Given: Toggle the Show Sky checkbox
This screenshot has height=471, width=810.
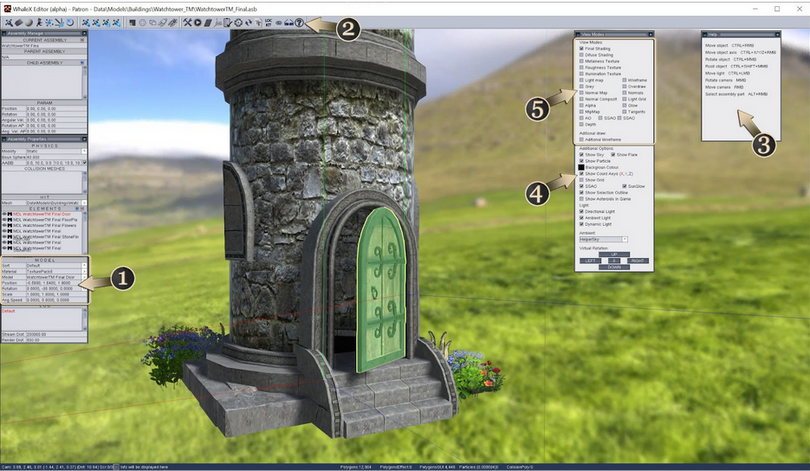Looking at the screenshot, I should tap(581, 154).
